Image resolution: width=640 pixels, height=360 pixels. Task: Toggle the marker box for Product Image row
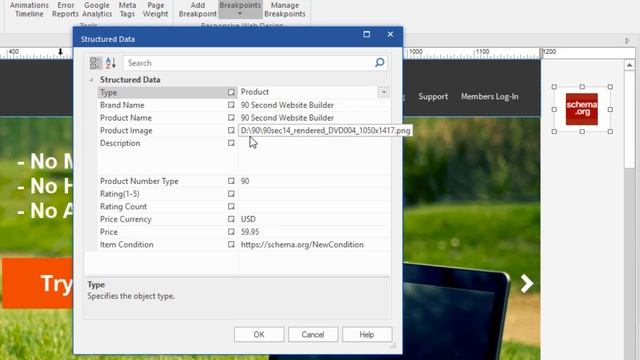[x=231, y=130]
